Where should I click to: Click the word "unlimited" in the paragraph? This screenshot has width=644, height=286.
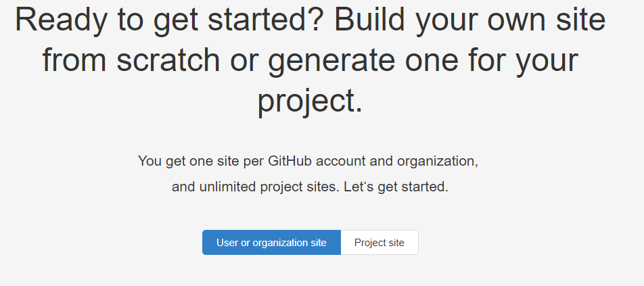pos(227,187)
